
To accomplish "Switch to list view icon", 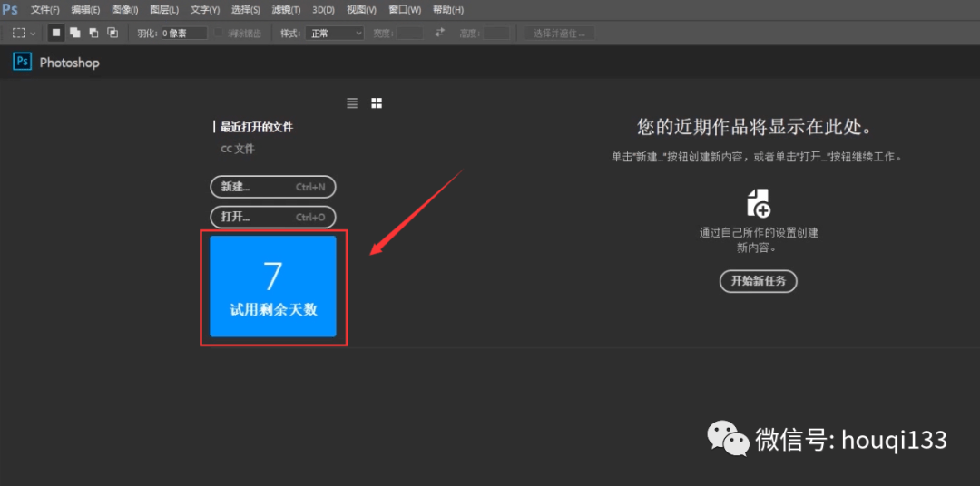I will 352,103.
